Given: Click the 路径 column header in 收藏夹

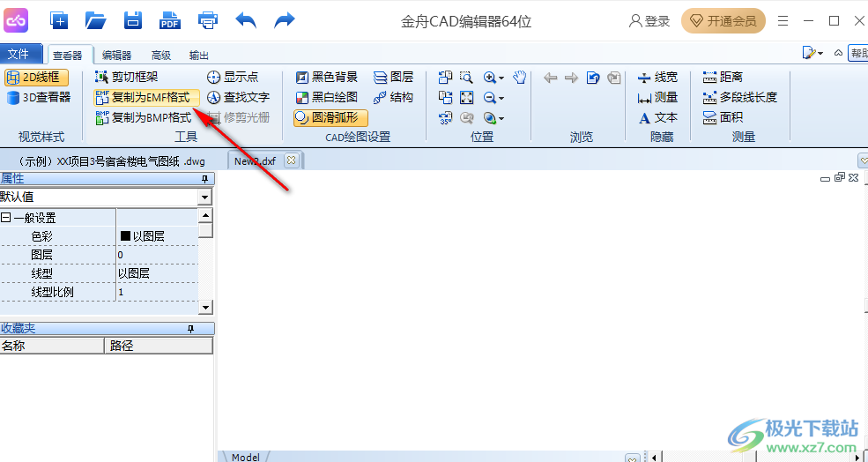Looking at the screenshot, I should pos(159,346).
